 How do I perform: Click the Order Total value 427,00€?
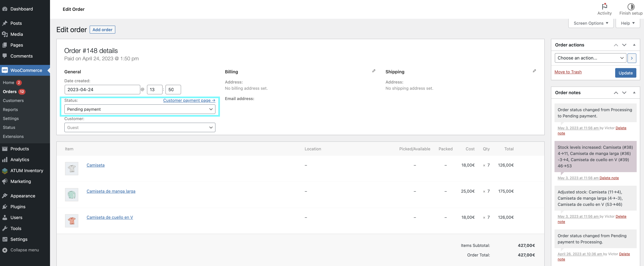coord(526,255)
